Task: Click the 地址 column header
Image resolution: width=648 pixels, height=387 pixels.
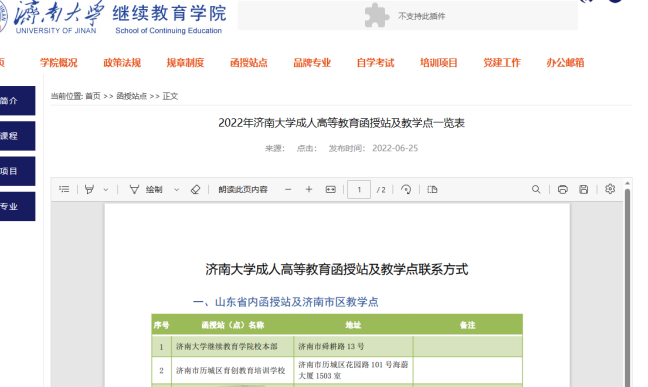Action: (x=353, y=325)
